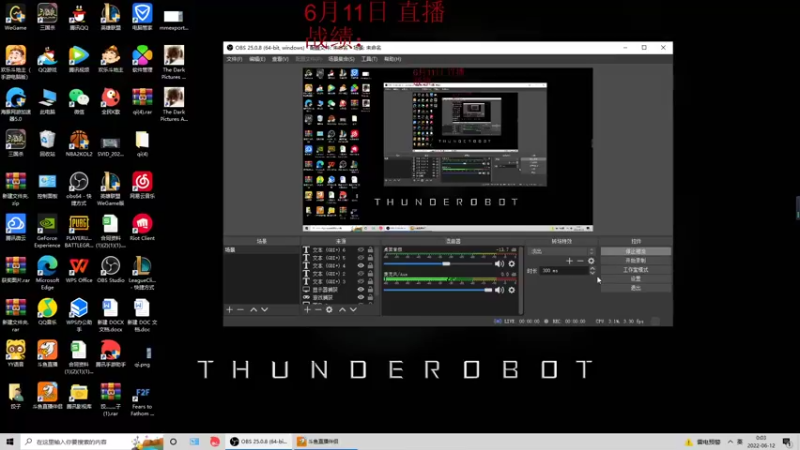This screenshot has height=450, width=800.
Task: Toggle lock on Text (GDI+) 6 source
Action: pyautogui.click(x=370, y=250)
